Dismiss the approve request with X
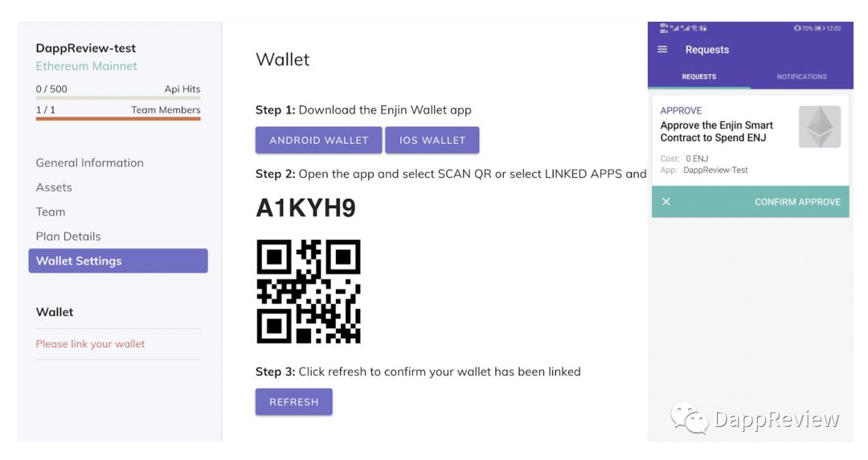Image resolution: width=868 pixels, height=460 pixels. point(666,202)
